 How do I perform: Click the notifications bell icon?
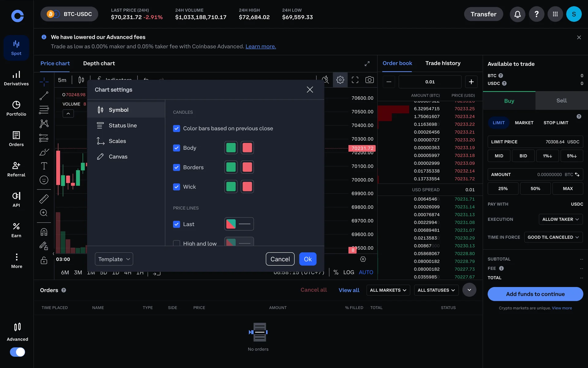pos(517,14)
